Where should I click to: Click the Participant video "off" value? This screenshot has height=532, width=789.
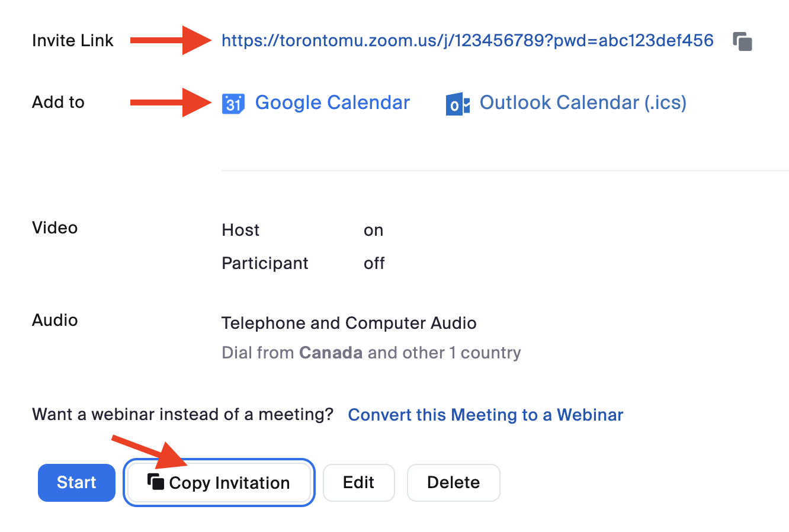(374, 263)
